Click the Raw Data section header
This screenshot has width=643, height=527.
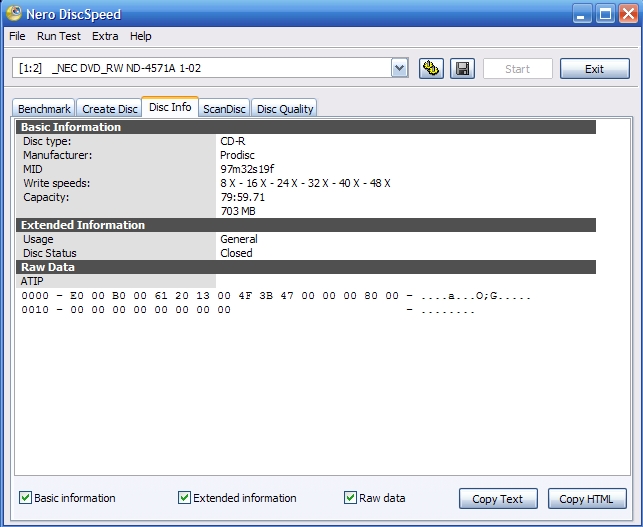tap(306, 267)
